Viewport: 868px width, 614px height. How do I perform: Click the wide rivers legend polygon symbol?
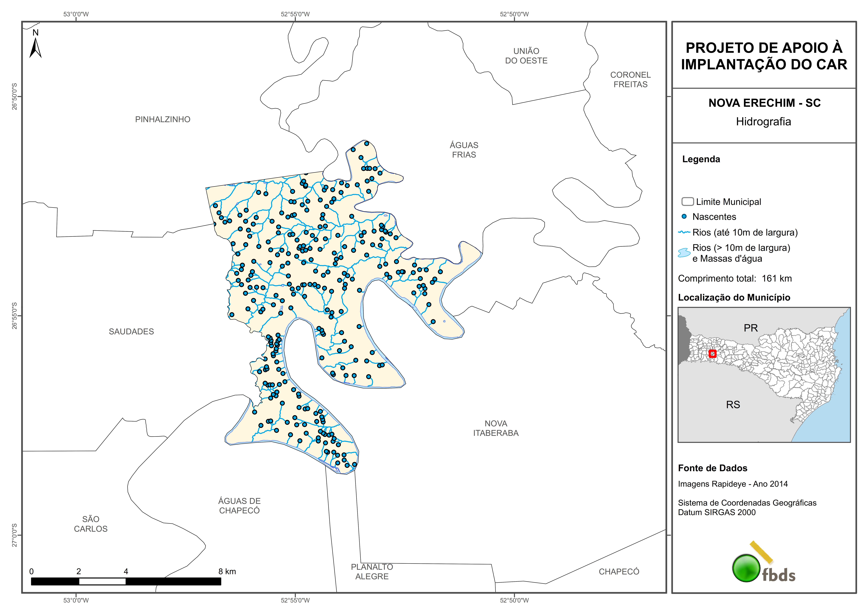click(x=684, y=253)
